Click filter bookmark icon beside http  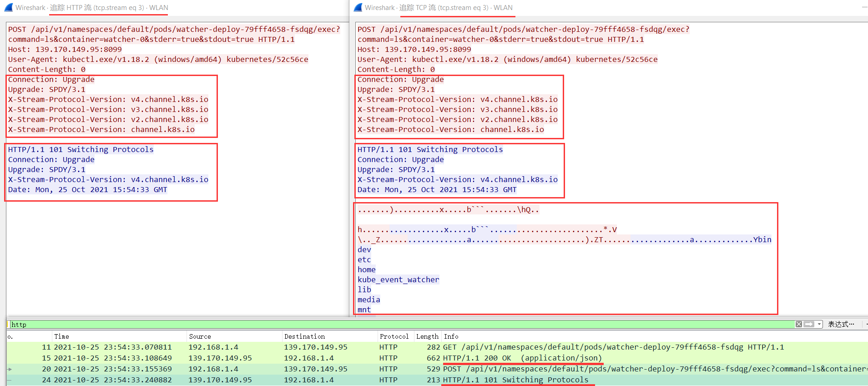point(9,324)
